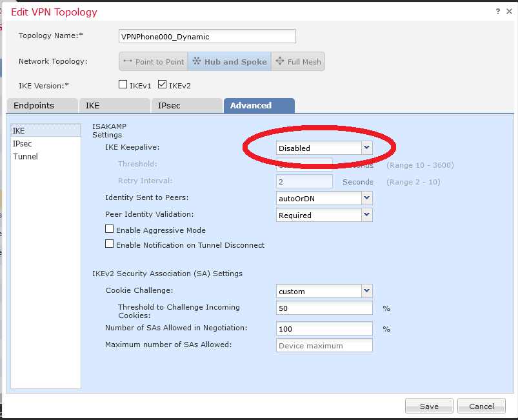Screen dimensions: 518x420
Task: Open the Cookie Challenge dropdown
Action: pyautogui.click(x=366, y=291)
